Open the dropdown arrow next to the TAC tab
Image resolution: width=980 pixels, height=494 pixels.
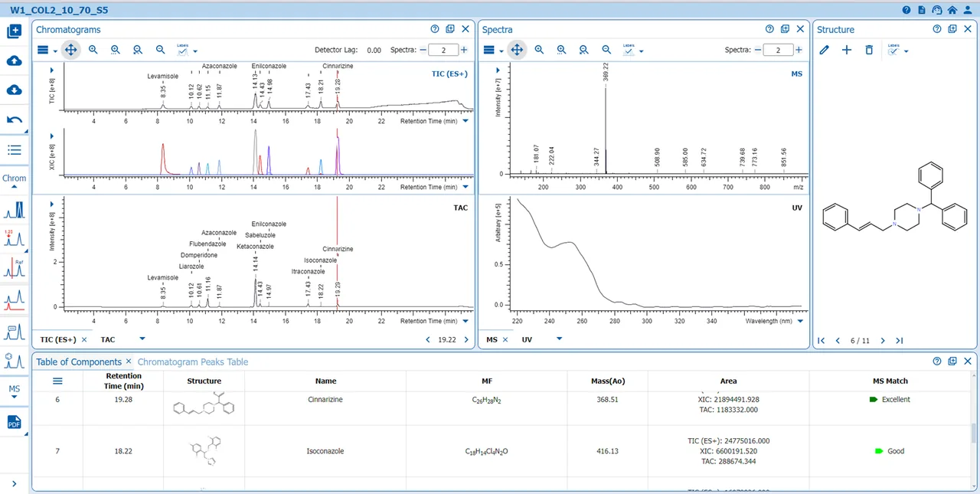coord(142,339)
